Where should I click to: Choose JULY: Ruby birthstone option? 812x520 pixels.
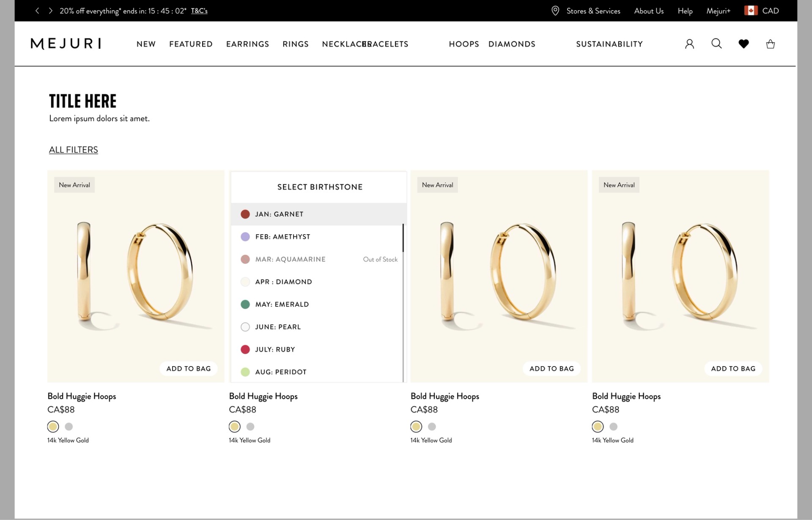tap(275, 350)
